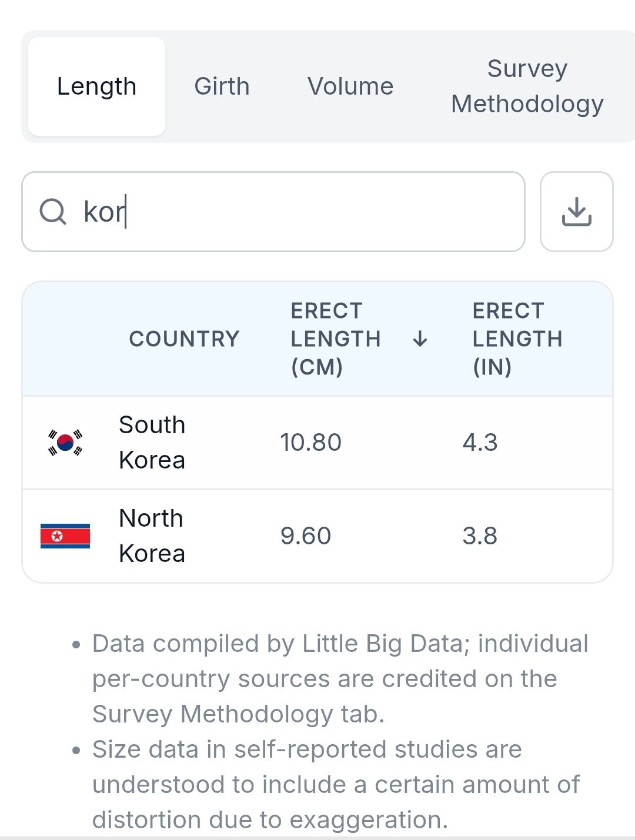Focus the search field containing "kor"
Image resolution: width=635 pixels, height=840 pixels.
tap(294, 212)
